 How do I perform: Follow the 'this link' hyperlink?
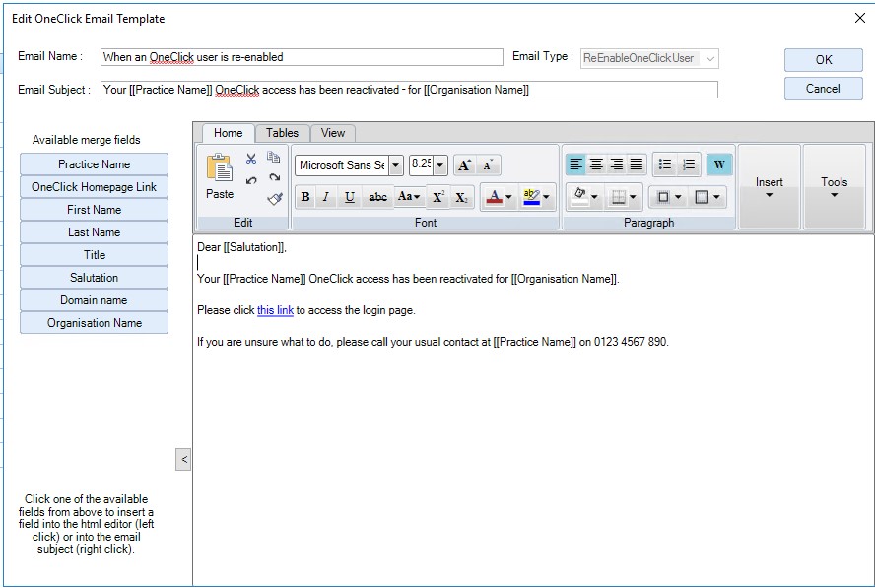(x=275, y=310)
